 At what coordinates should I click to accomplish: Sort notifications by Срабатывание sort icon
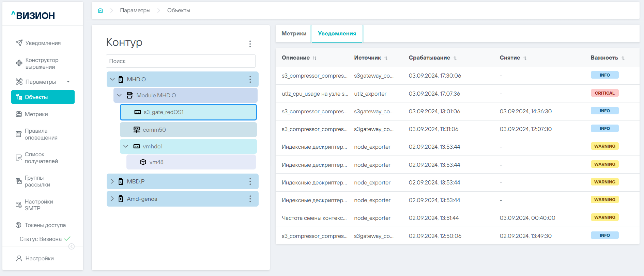455,58
